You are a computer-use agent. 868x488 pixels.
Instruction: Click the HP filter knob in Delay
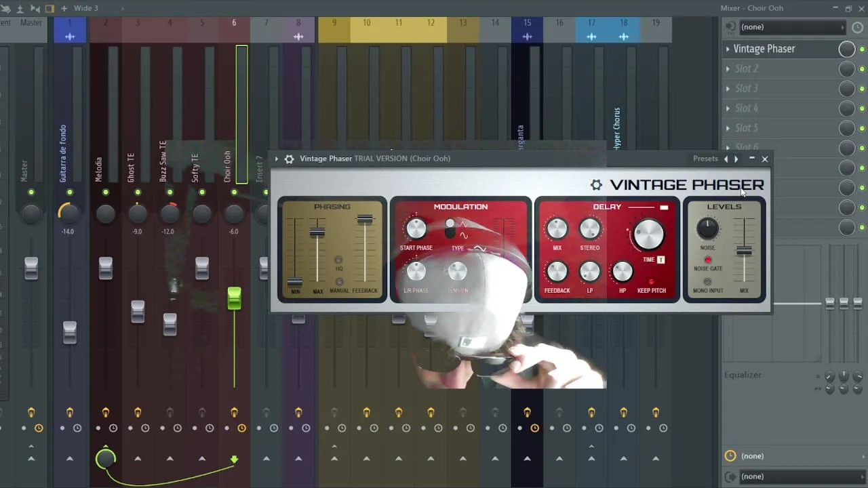click(622, 272)
